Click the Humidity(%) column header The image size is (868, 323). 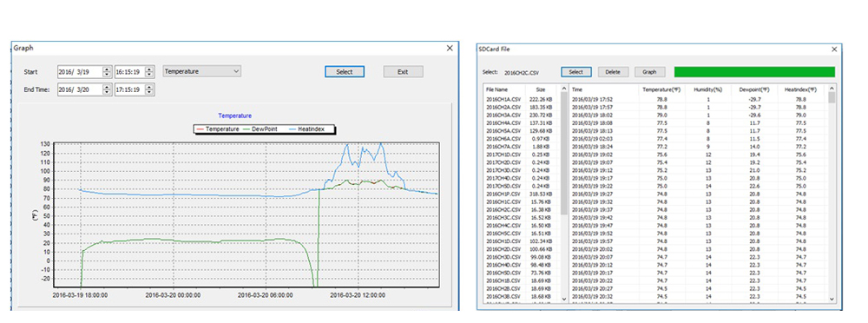(708, 89)
